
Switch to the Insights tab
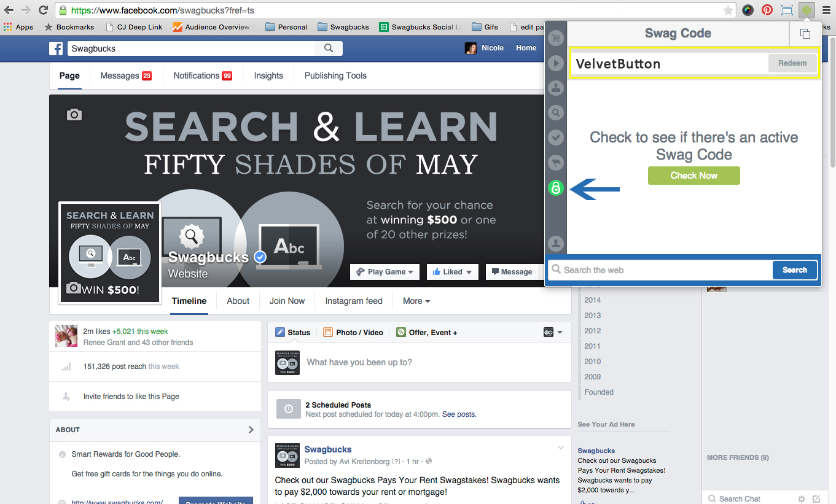268,76
